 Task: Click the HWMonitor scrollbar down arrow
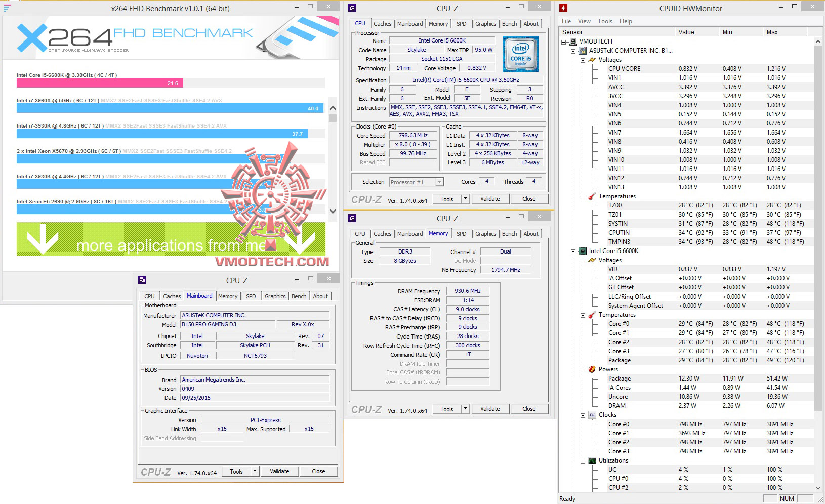(x=818, y=488)
